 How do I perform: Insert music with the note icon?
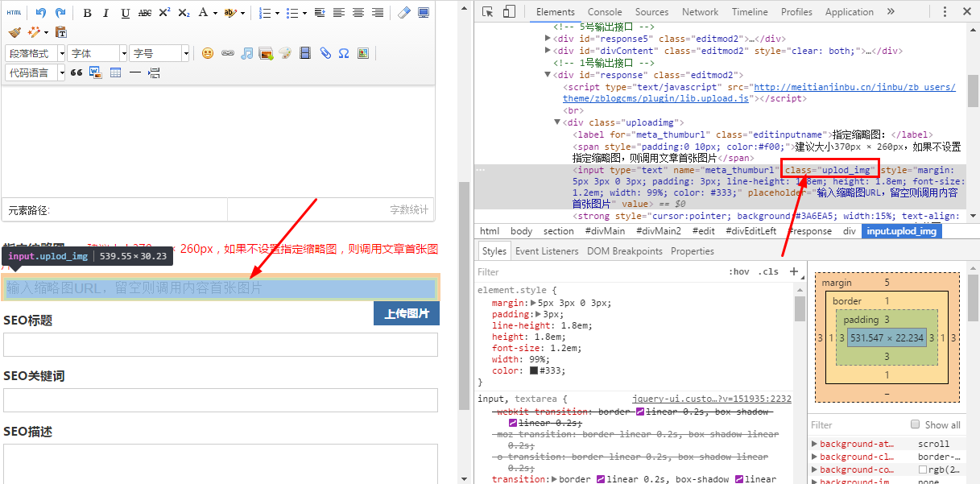coord(247,53)
